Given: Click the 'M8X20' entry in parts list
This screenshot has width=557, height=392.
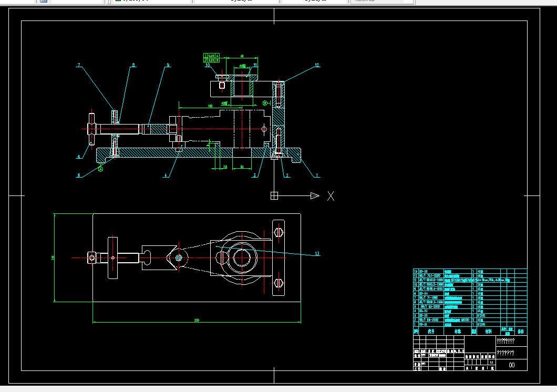Looking at the screenshot, I should [466, 320].
